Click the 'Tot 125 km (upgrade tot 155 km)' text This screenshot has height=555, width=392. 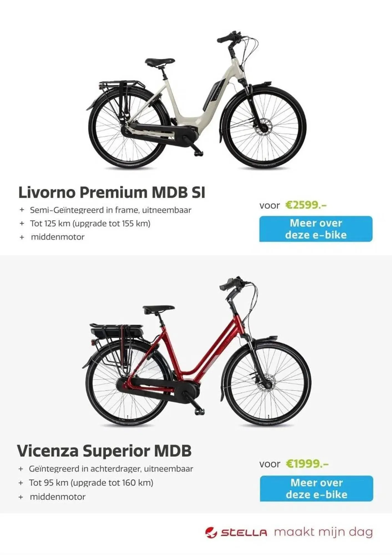90,223
